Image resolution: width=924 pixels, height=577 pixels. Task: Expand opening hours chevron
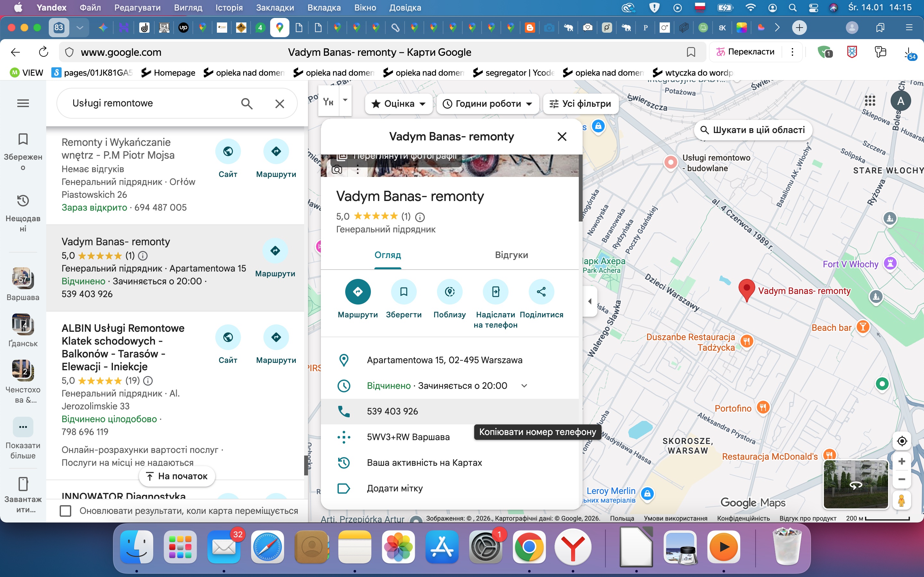[524, 386]
